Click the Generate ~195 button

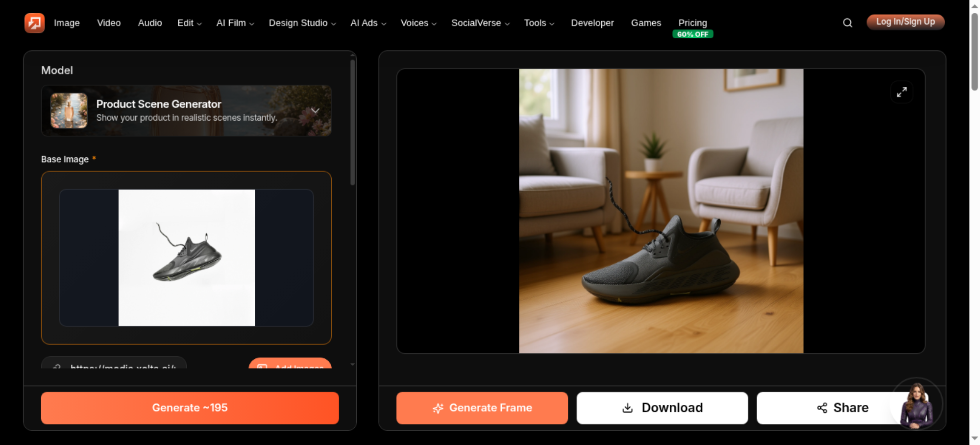(x=190, y=408)
